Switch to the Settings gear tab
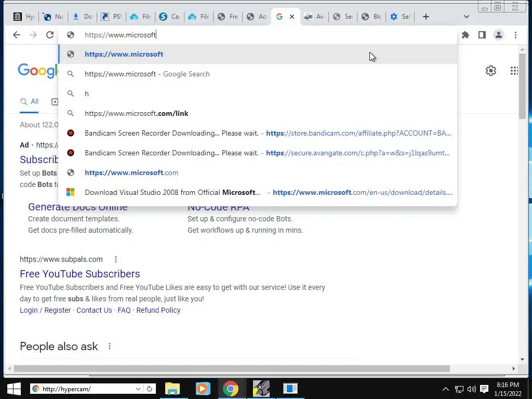The image size is (532, 399). click(x=401, y=17)
